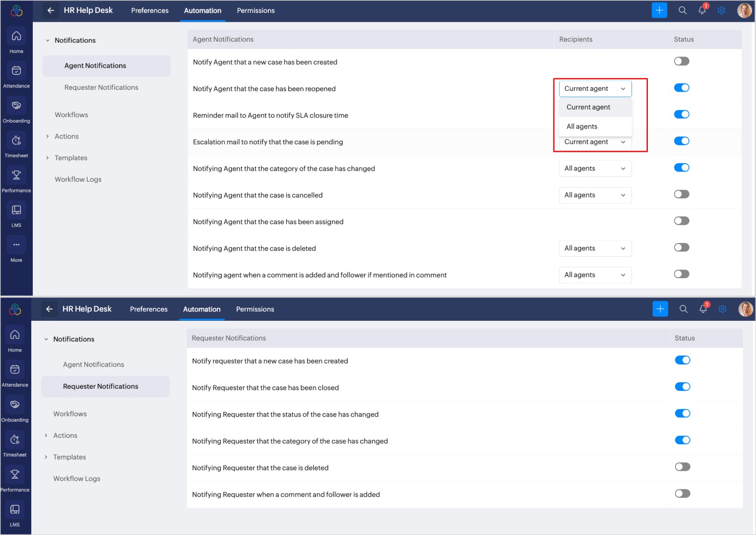The width and height of the screenshot is (756, 535).
Task: Turn off 'Notify Requester that the case has been closed'
Action: click(x=683, y=387)
